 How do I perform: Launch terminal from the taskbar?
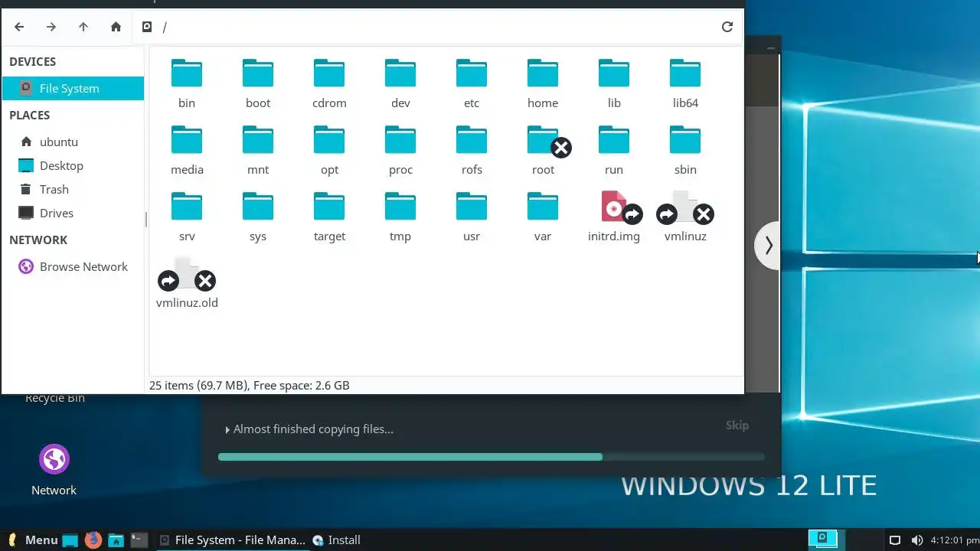coord(139,540)
